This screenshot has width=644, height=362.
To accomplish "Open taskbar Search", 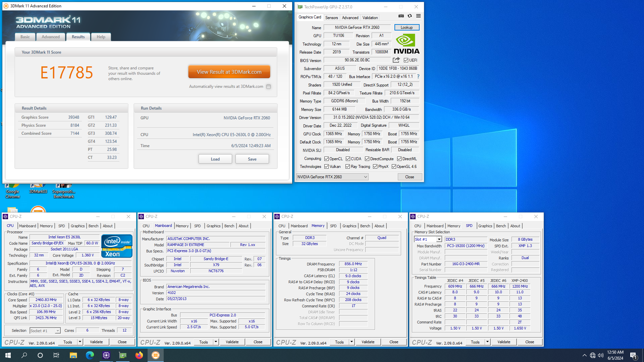I will (x=24, y=355).
